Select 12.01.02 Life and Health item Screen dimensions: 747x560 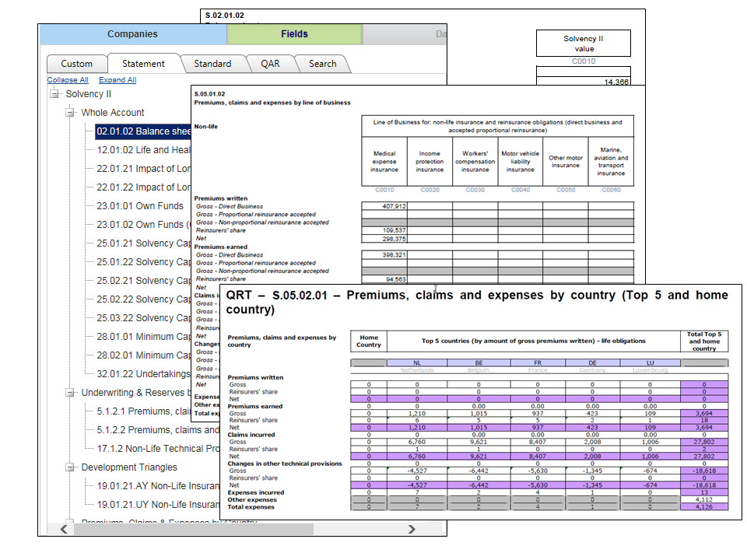pos(143,150)
